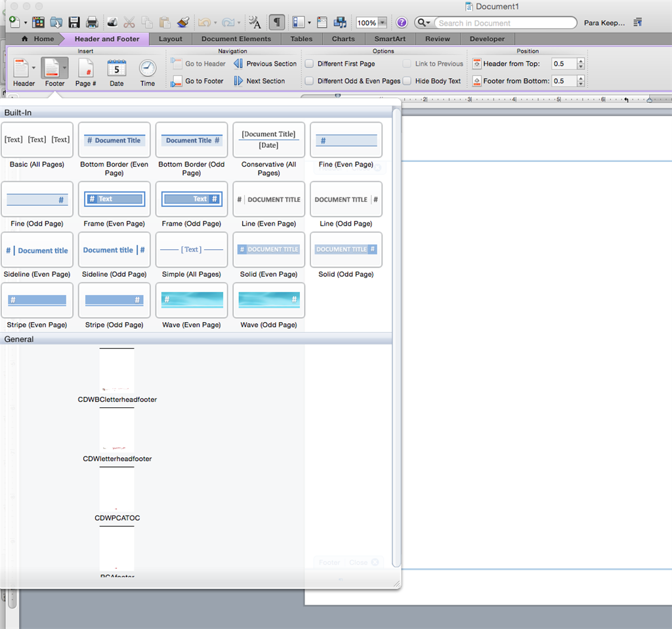Open the Document Elements tab
This screenshot has height=629, width=672.
(236, 39)
